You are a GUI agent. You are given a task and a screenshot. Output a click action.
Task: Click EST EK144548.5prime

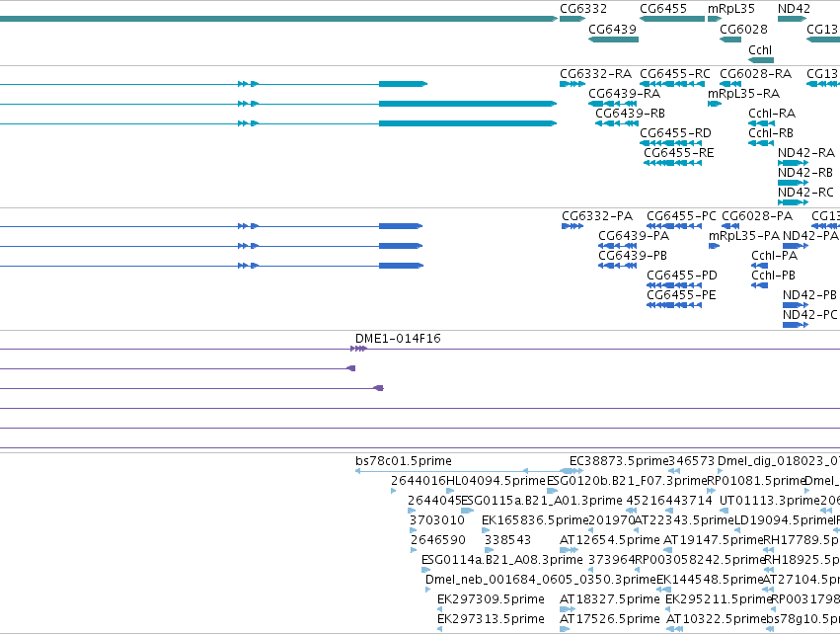[x=710, y=580]
